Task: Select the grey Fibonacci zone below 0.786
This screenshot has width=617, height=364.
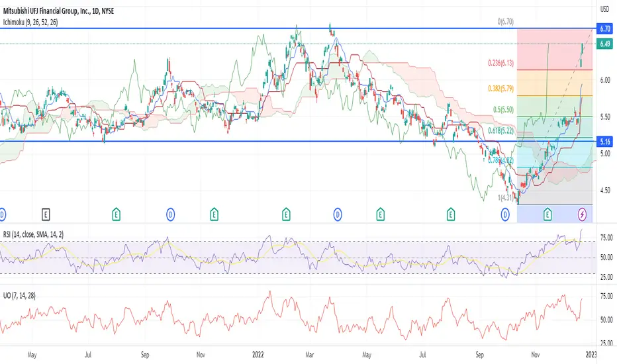Action: coord(555,186)
